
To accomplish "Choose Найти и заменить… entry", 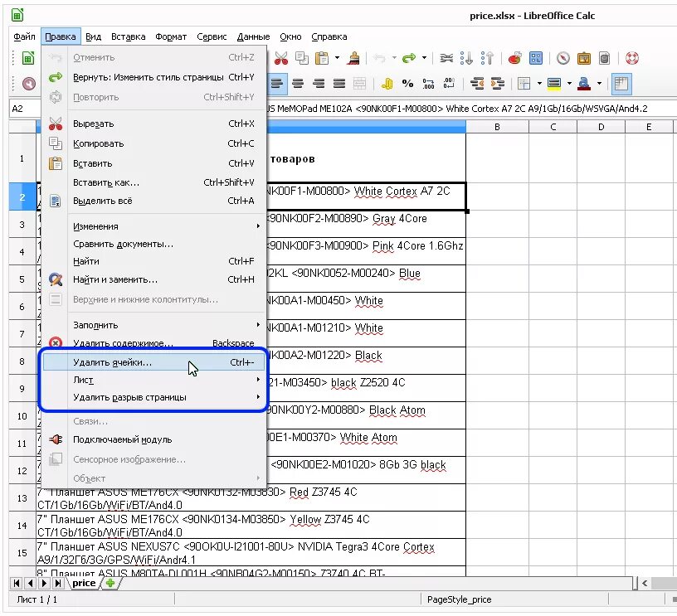I will (153, 279).
